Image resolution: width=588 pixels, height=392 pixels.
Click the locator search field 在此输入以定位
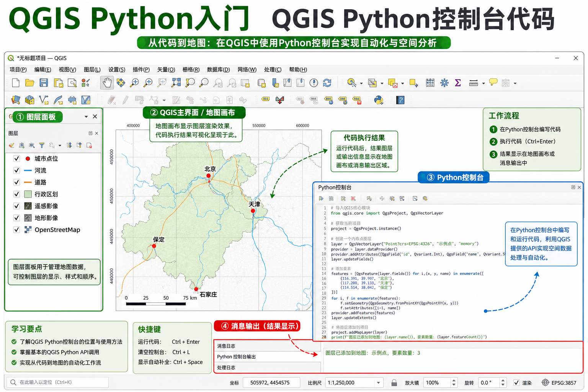57,382
